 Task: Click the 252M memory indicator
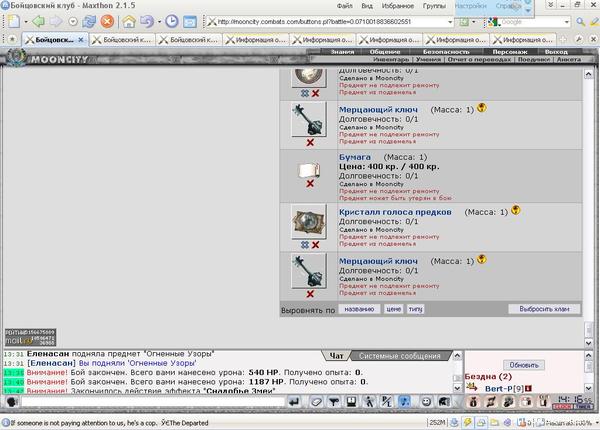tap(437, 423)
